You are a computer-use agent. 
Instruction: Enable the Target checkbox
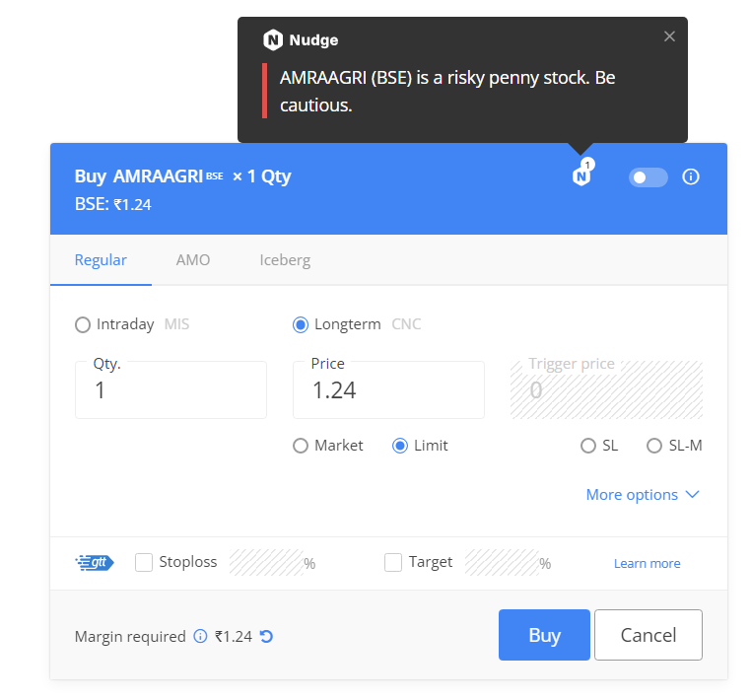(393, 562)
